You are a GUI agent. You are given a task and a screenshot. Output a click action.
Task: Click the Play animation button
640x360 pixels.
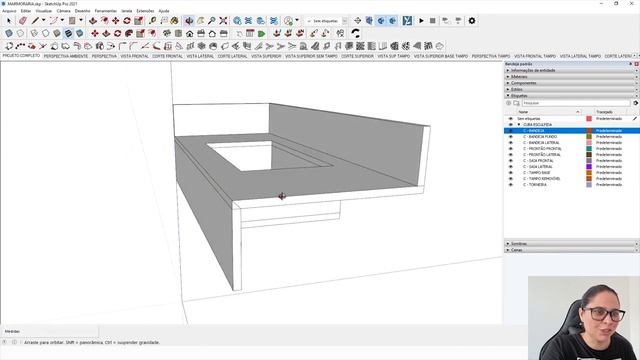click(x=421, y=20)
